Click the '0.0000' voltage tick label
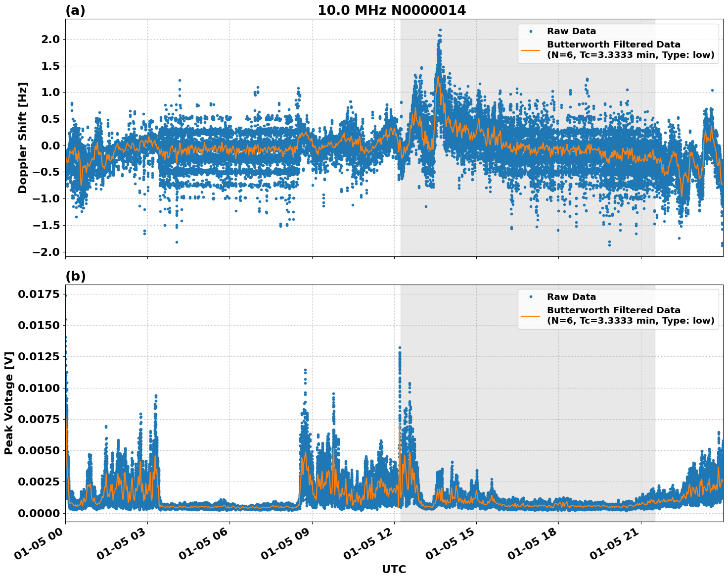This screenshot has width=728, height=580. click(39, 513)
